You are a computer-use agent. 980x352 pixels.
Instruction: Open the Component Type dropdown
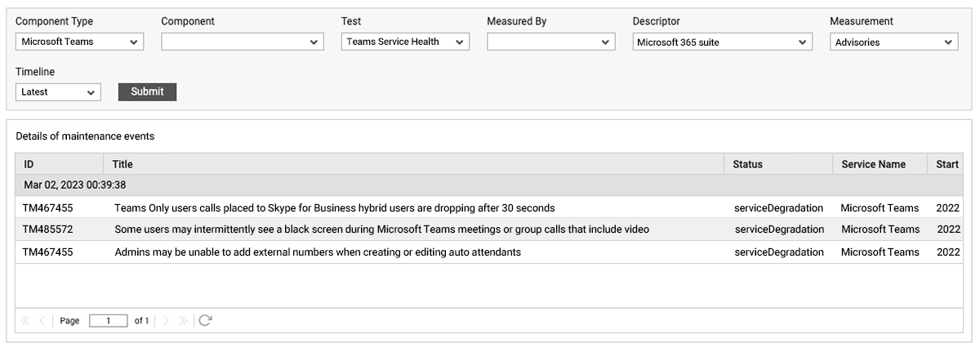click(x=79, y=42)
